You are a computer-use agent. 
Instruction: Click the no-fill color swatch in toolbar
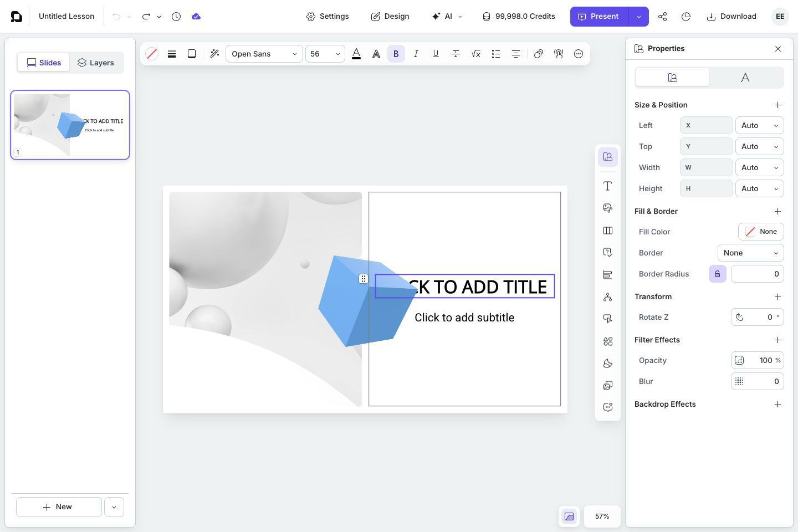tap(152, 54)
